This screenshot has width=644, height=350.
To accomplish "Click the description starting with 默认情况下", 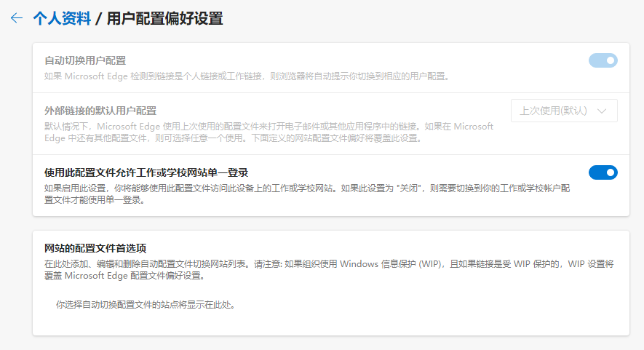I will click(269, 132).
